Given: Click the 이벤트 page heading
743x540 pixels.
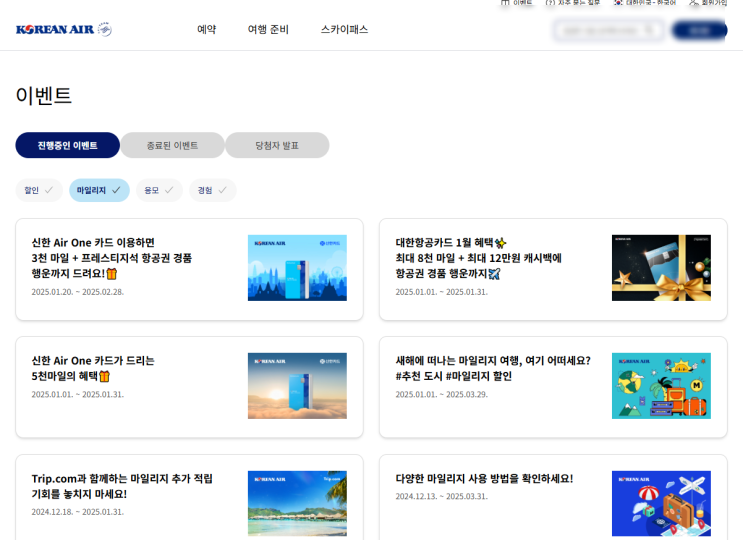Looking at the screenshot, I should coord(44,95).
